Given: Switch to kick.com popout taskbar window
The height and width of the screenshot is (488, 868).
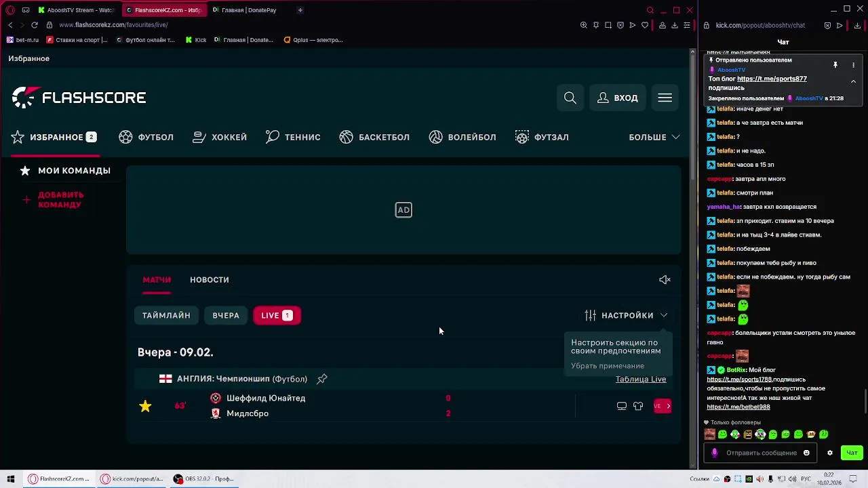Looking at the screenshot, I should click(132, 479).
